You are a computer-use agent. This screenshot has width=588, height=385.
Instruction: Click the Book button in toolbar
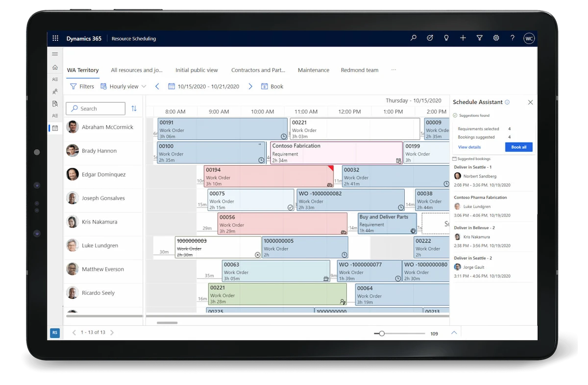[272, 86]
